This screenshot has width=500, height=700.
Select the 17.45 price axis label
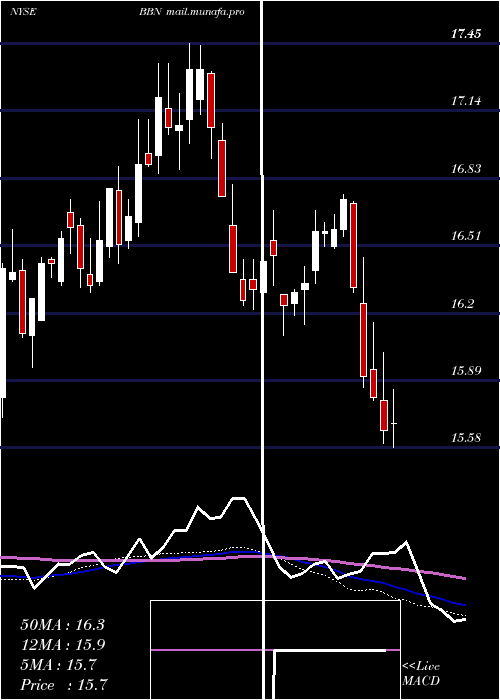(x=466, y=33)
